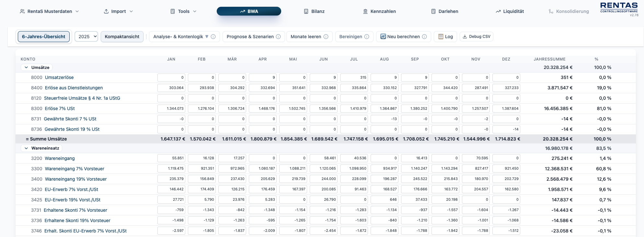
Task: Click the RentaS Controllingsoftware logo
Action: coord(619,9)
